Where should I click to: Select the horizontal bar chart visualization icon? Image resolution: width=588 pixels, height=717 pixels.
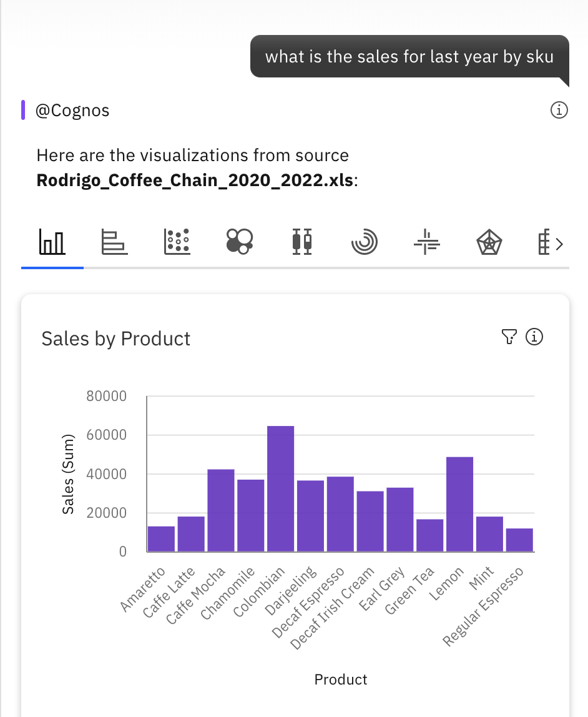click(x=114, y=242)
